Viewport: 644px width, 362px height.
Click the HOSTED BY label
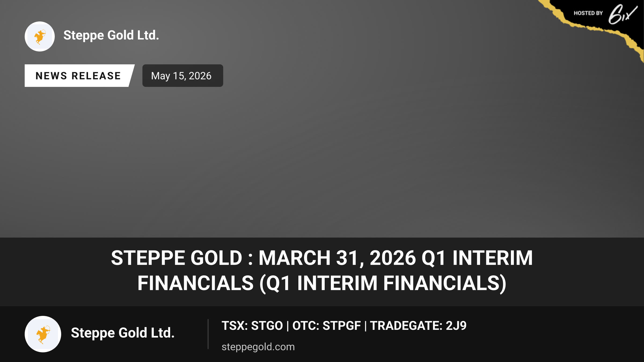click(x=588, y=13)
